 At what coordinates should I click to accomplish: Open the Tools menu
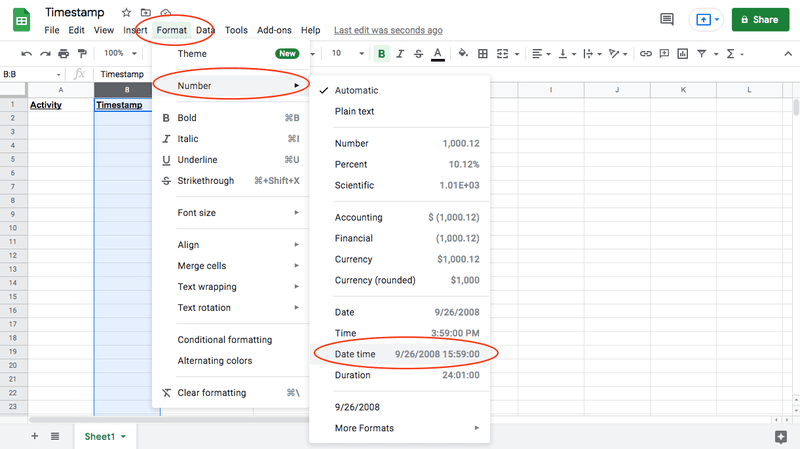[236, 30]
